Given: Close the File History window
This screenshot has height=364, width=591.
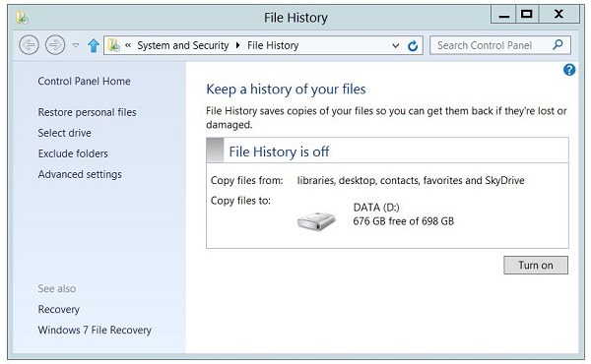Looking at the screenshot, I should pyautogui.click(x=558, y=15).
